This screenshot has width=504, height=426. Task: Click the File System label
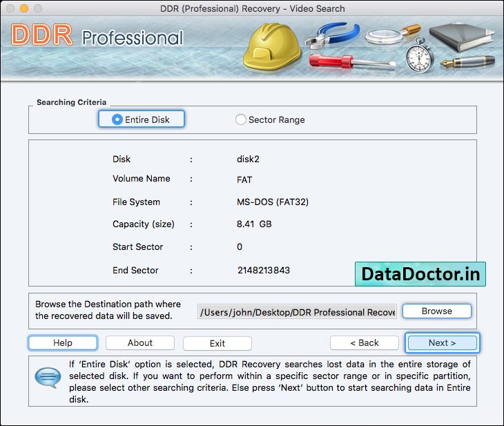coord(136,202)
